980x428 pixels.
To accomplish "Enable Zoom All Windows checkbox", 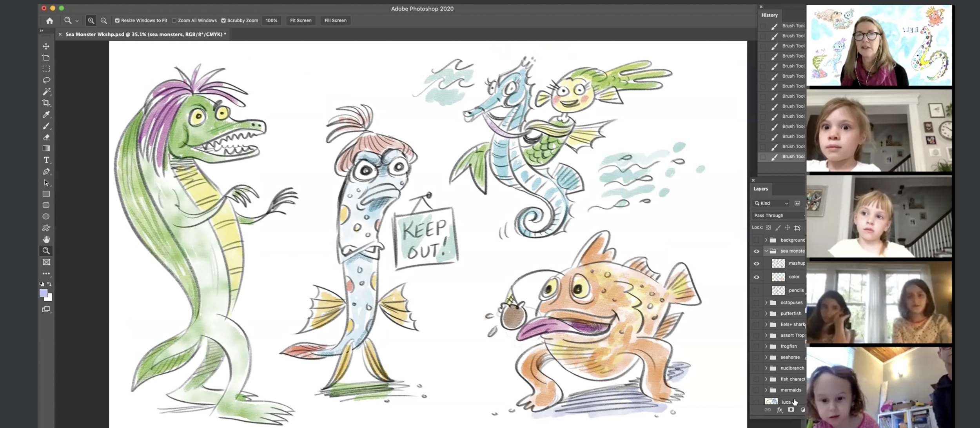I will (x=174, y=20).
